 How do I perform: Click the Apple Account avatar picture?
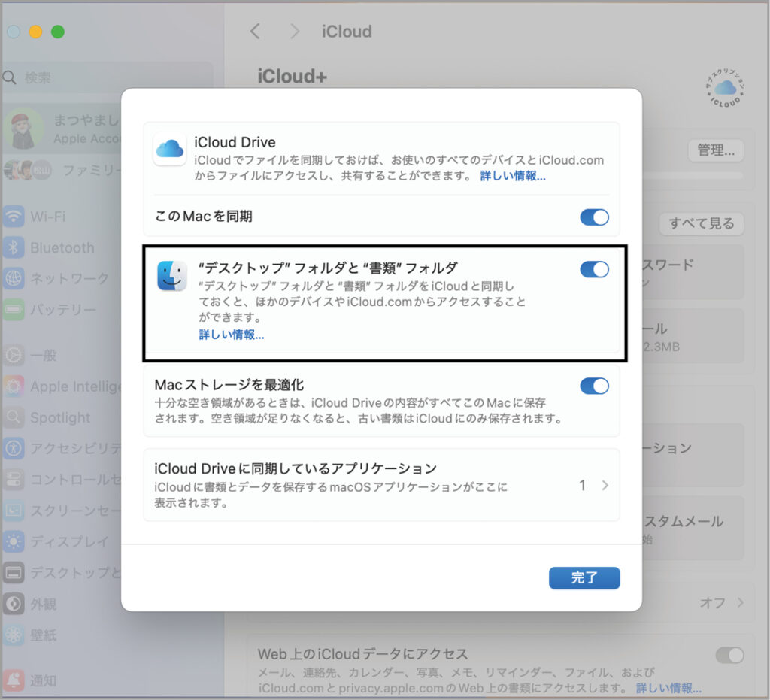pos(23,129)
